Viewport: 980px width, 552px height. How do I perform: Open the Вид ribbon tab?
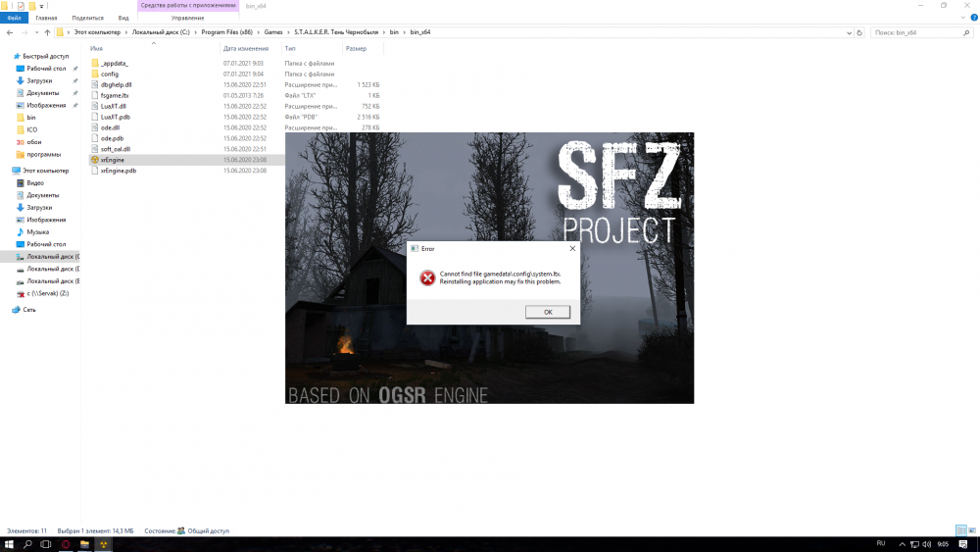(123, 18)
